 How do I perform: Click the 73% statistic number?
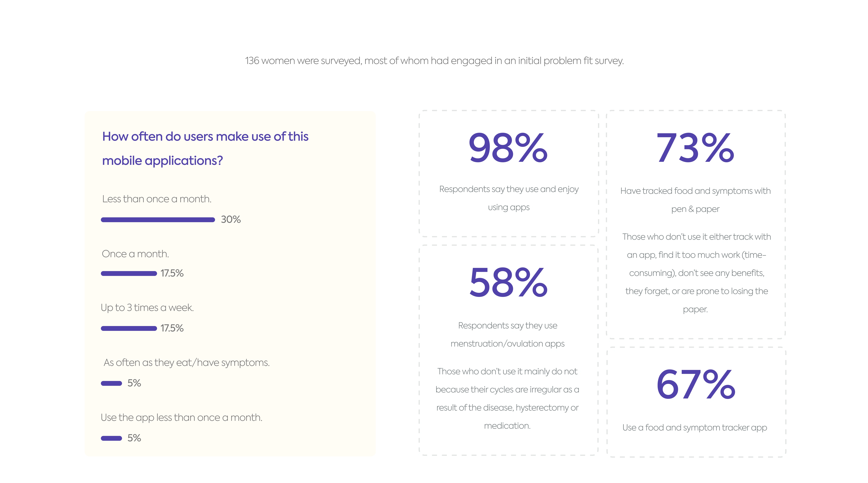(695, 148)
